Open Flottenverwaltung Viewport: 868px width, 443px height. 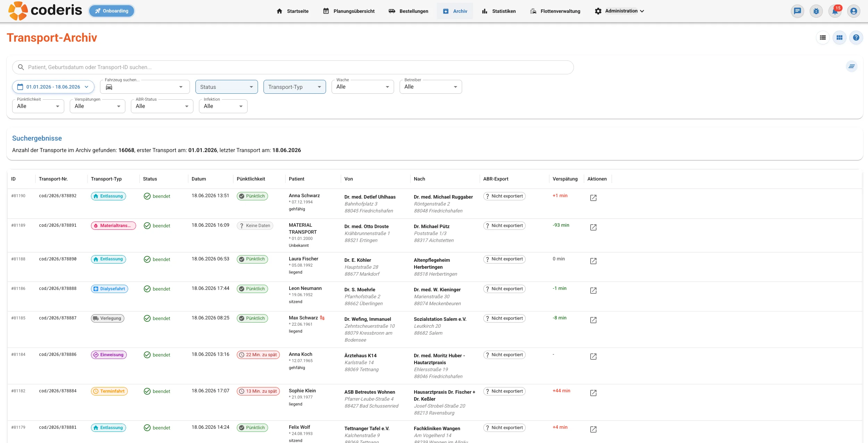pos(555,11)
